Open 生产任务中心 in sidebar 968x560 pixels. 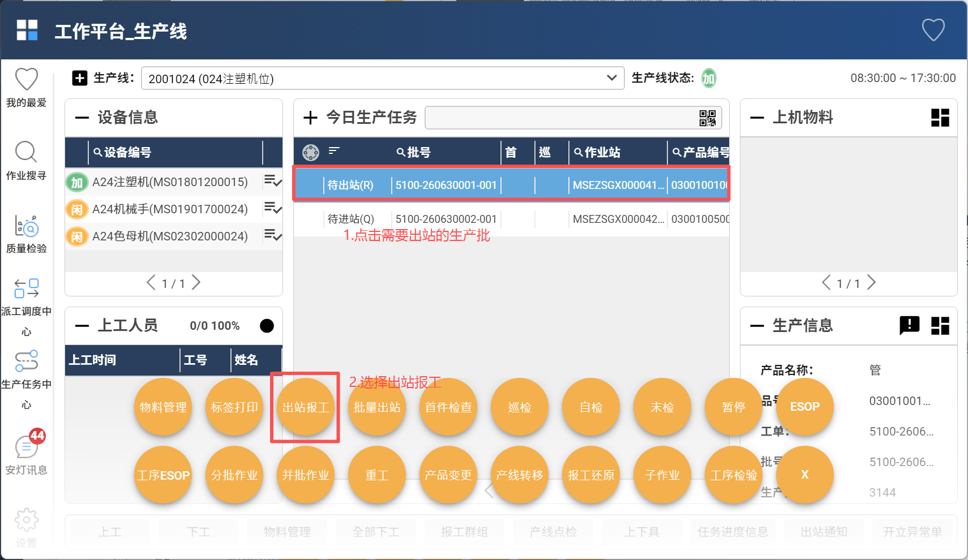[26, 380]
